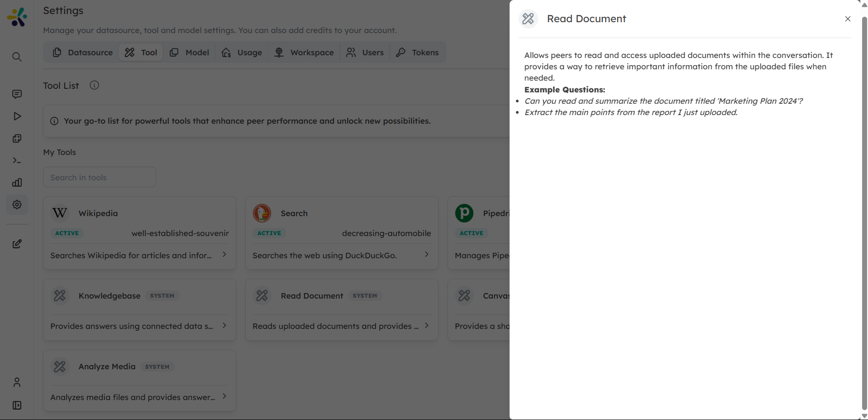Click the play icon in sidebar

coord(17,116)
